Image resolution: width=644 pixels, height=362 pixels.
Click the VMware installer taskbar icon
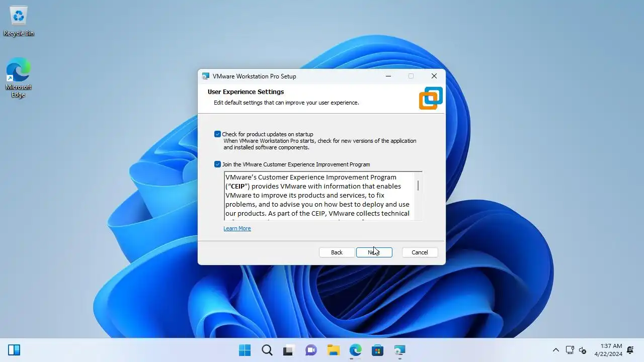point(400,350)
